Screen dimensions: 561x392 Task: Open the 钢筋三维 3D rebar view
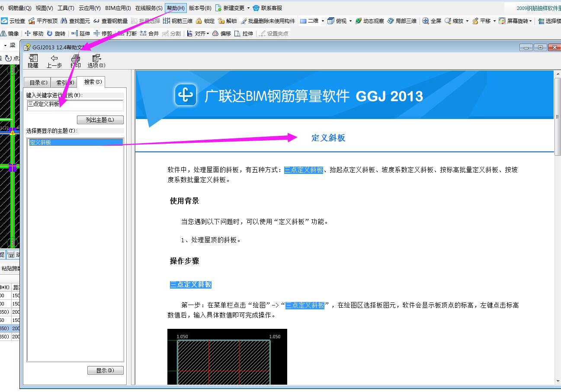[177, 21]
